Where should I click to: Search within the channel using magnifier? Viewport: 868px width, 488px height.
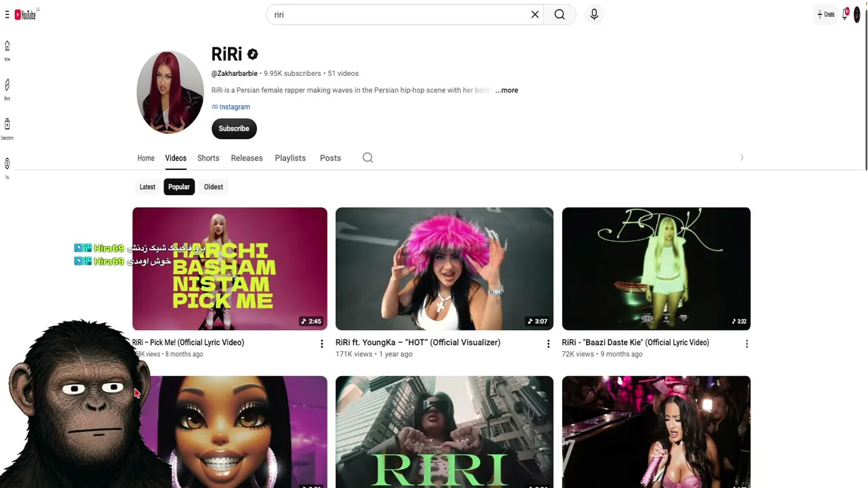(368, 158)
